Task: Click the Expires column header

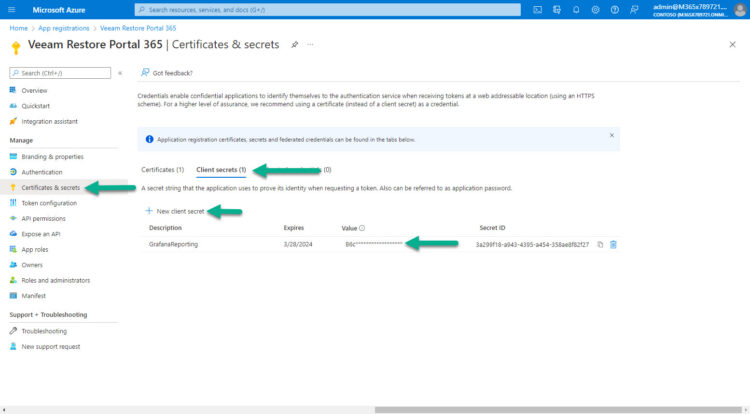Action: pos(294,228)
